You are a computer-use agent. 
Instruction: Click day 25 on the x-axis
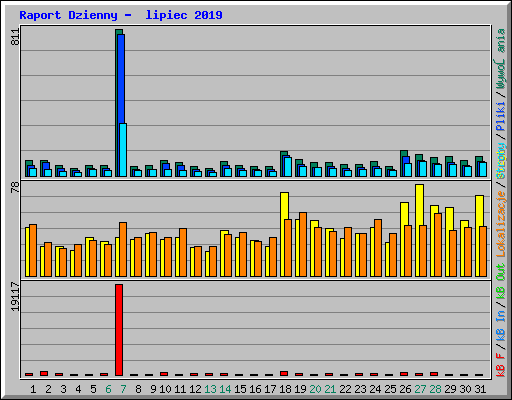point(390,389)
